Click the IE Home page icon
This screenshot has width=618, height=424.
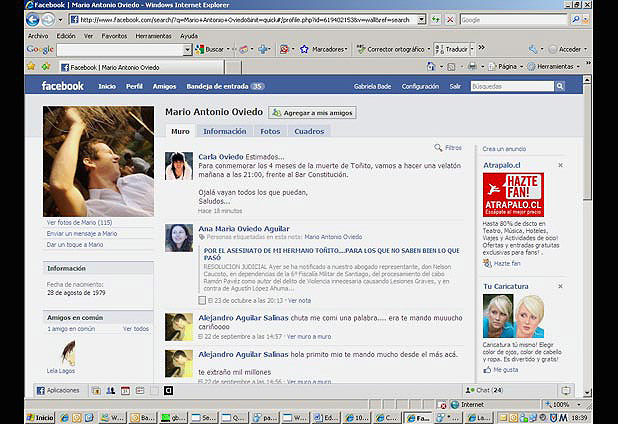pyautogui.click(x=431, y=67)
